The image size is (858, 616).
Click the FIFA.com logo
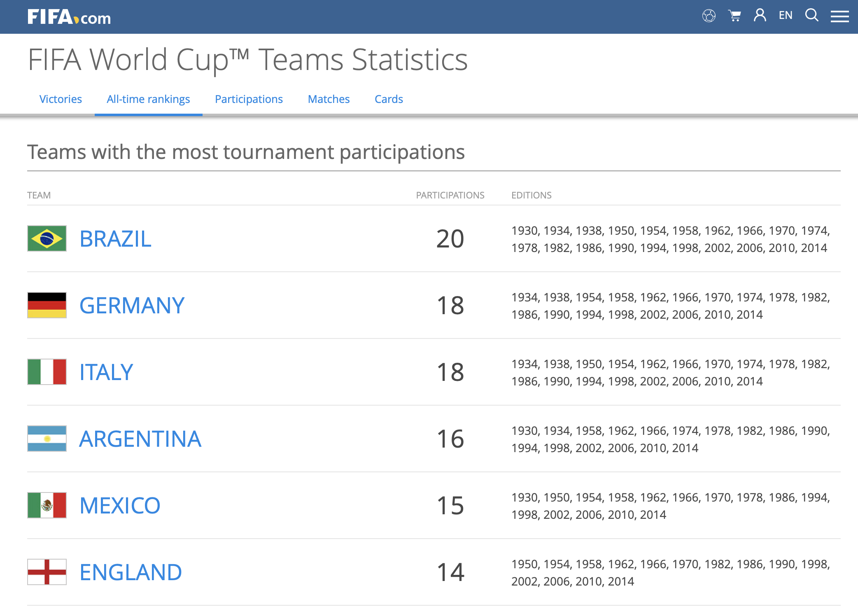[69, 17]
